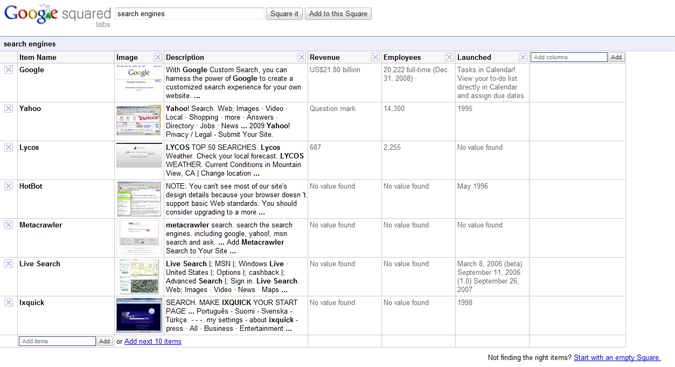
Task: Remove the Yahoo row with its X icon
Action: click(x=9, y=108)
